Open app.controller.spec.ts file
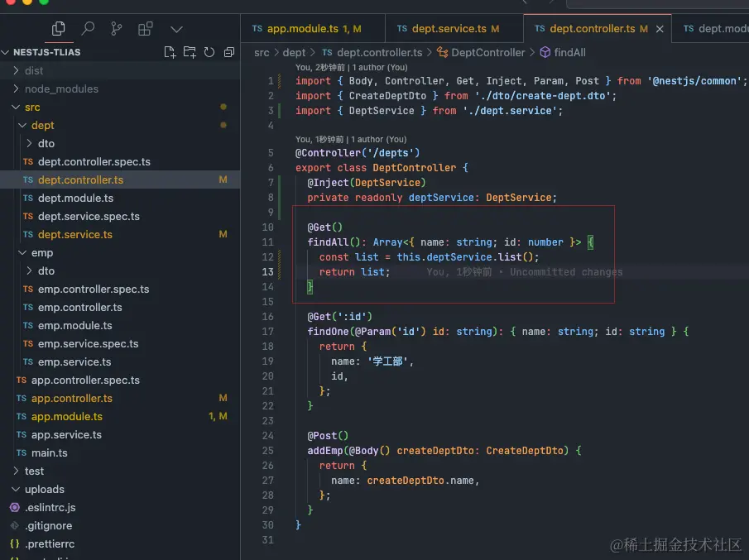749x560 pixels. (85, 380)
